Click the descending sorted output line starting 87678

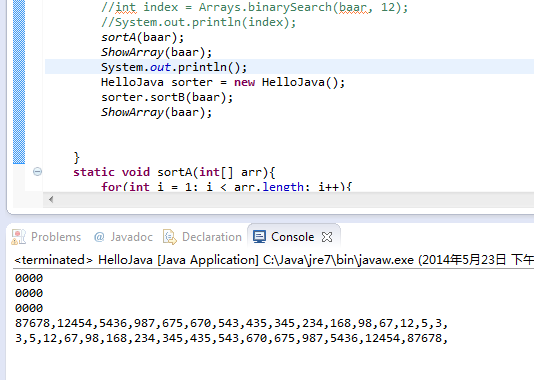tap(232, 323)
